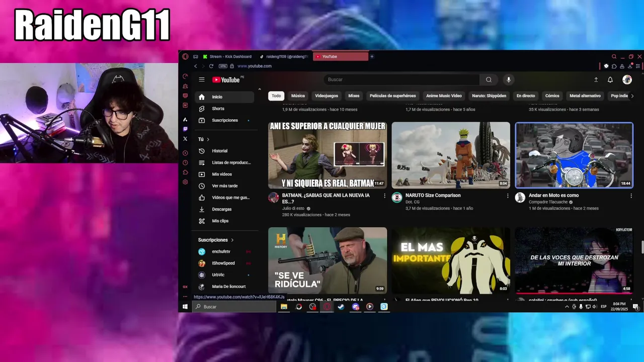Add a new browser tab with plus
Viewport: 644px width, 362px height.
[x=372, y=56]
